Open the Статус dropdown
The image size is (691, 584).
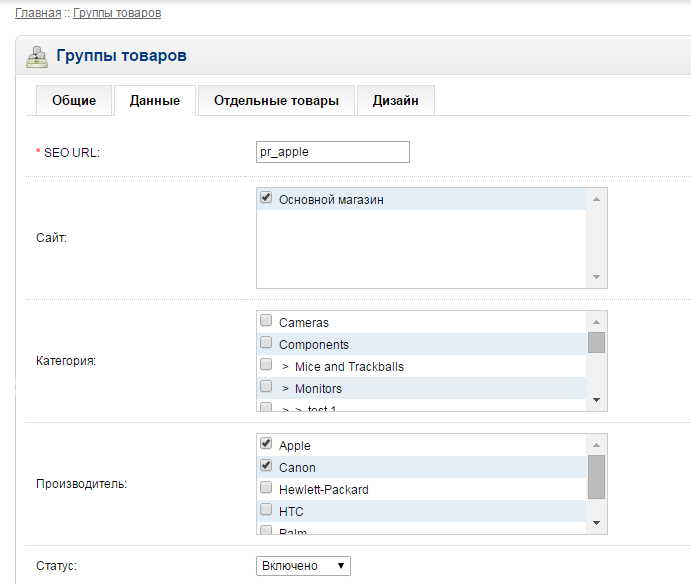pos(303,566)
